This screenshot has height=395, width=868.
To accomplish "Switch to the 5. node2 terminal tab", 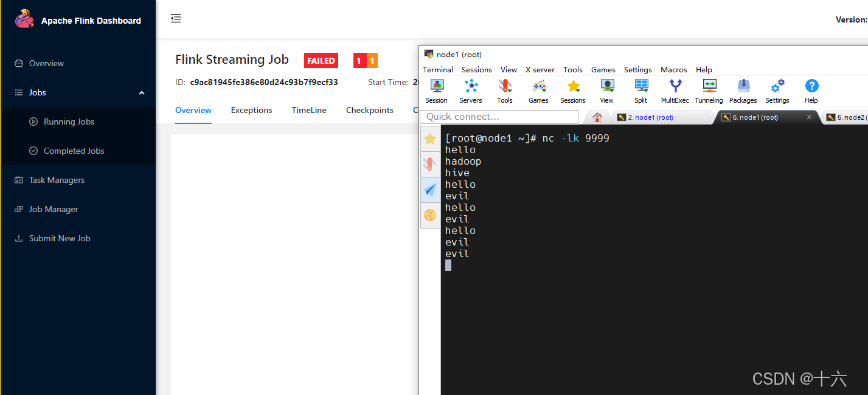I will tap(847, 117).
